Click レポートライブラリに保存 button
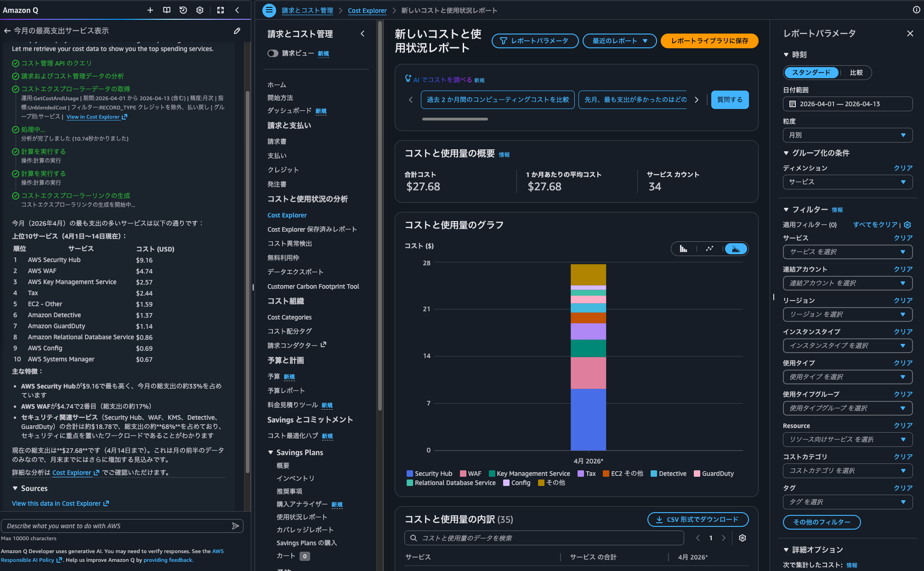This screenshot has height=571, width=924. (709, 41)
